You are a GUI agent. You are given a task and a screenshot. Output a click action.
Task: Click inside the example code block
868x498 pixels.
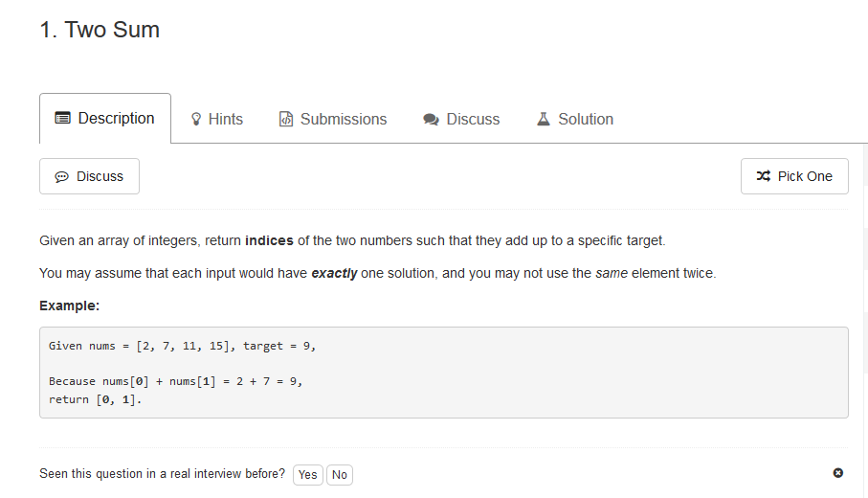tap(443, 373)
